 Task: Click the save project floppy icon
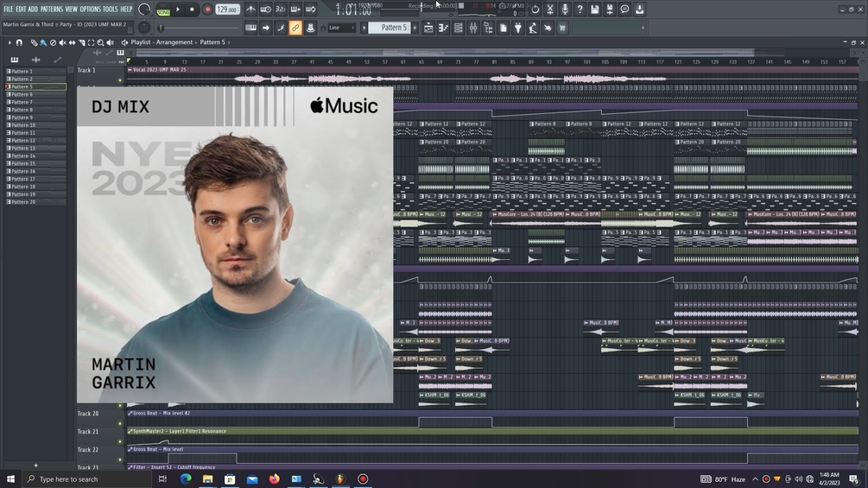(595, 10)
